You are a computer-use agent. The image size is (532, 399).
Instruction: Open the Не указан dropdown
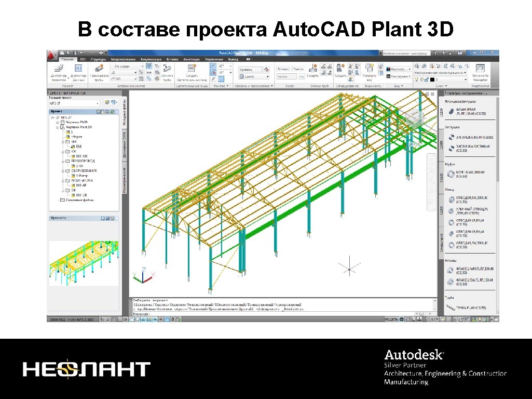[127, 66]
